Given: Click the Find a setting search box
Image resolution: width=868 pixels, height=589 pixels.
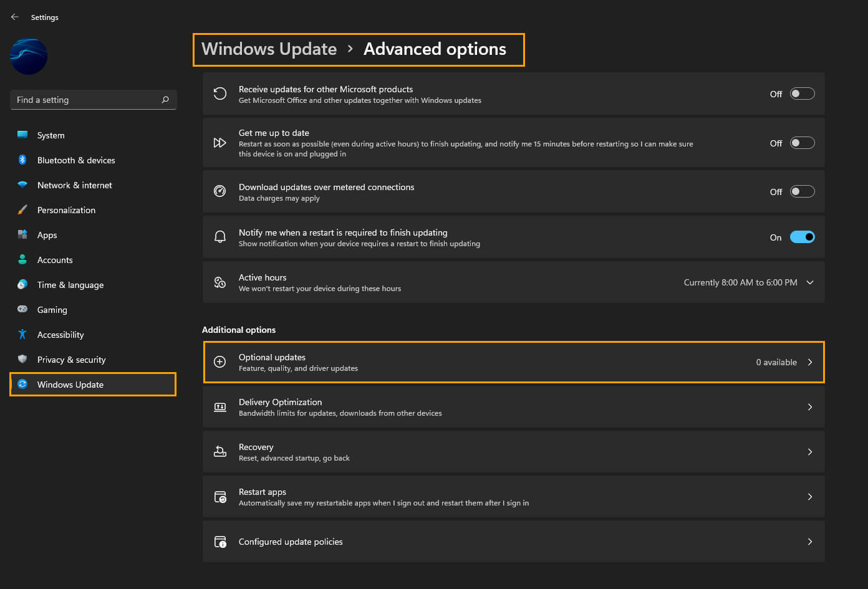Looking at the screenshot, I should click(94, 100).
